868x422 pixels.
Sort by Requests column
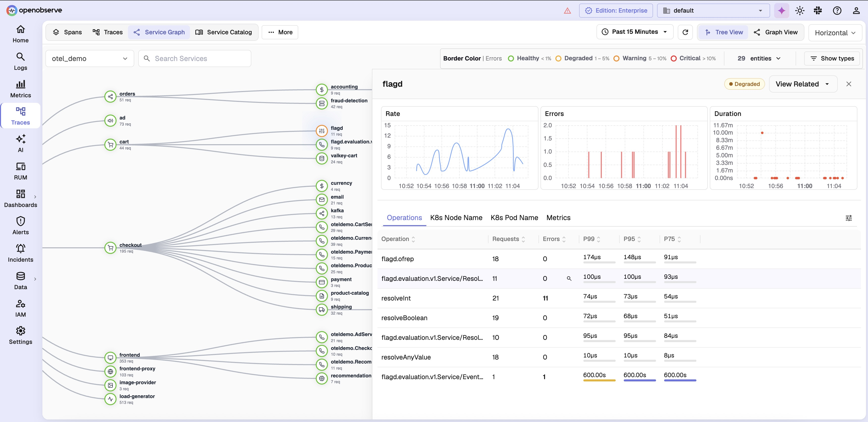508,239
